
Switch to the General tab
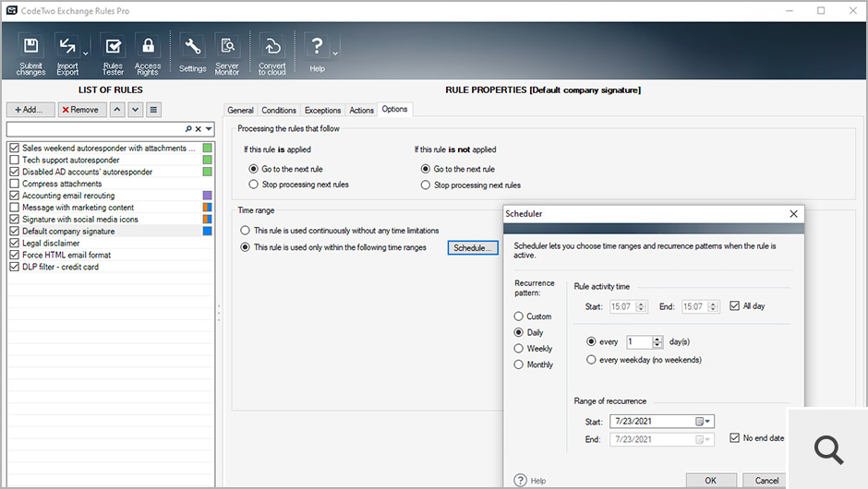240,110
